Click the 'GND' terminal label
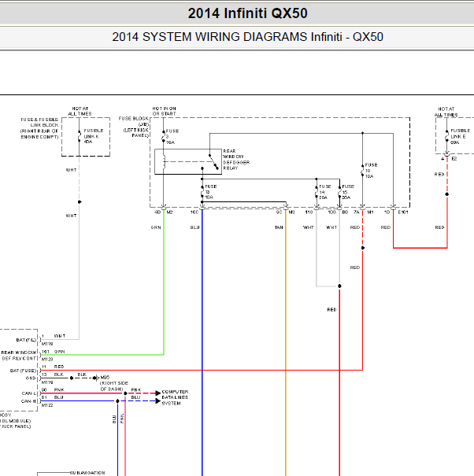The height and width of the screenshot is (476, 474). 31,378
